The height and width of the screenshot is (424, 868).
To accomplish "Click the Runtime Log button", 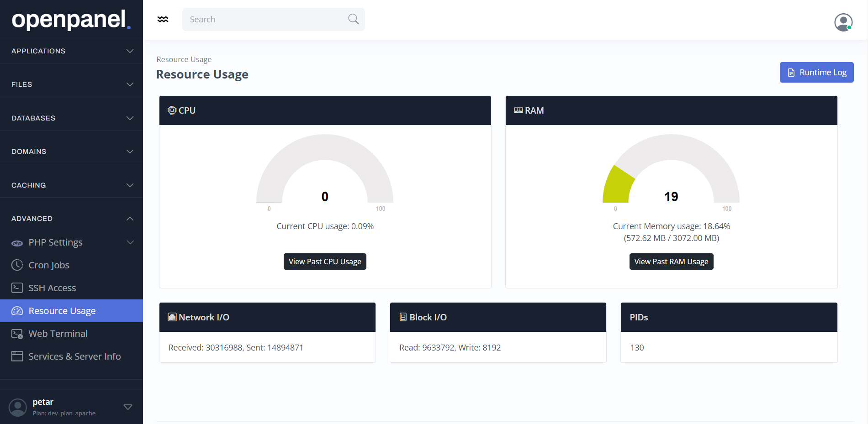I will click(x=816, y=73).
